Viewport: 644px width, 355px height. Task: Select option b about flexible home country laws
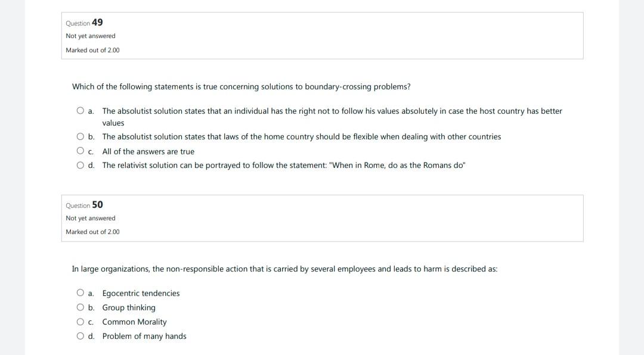point(80,136)
